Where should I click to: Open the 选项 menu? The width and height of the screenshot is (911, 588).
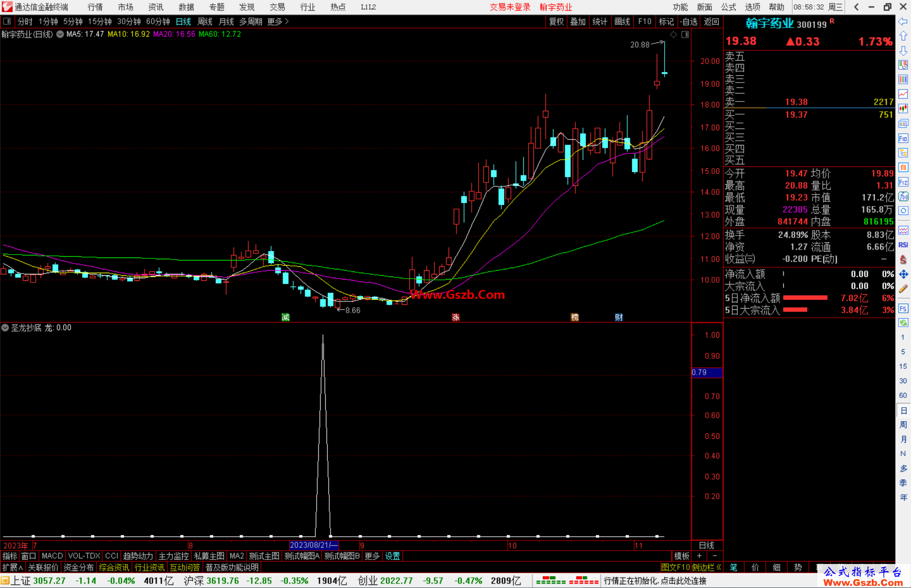tap(752, 7)
